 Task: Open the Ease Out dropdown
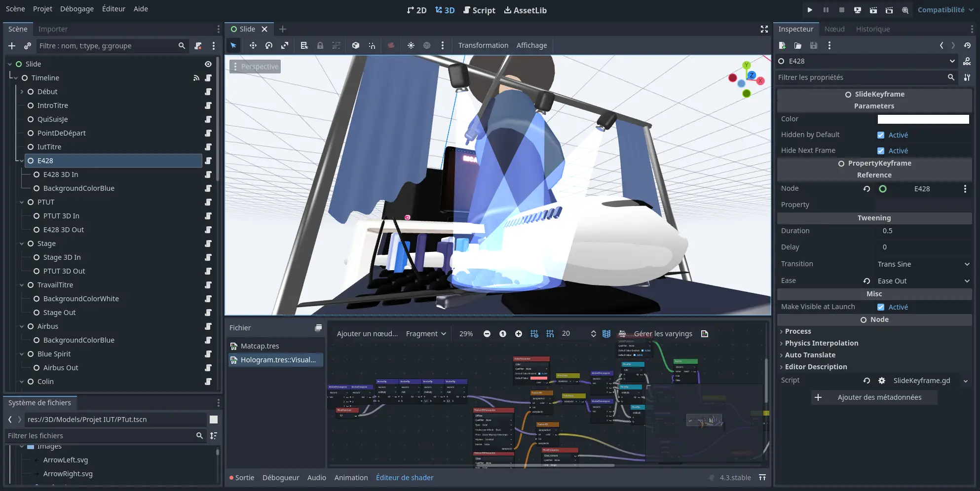[x=923, y=281]
